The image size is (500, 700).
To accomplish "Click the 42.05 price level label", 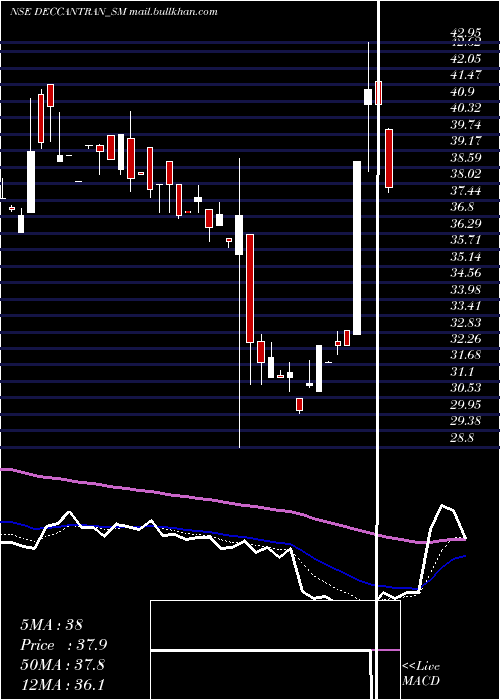I will pos(466,58).
